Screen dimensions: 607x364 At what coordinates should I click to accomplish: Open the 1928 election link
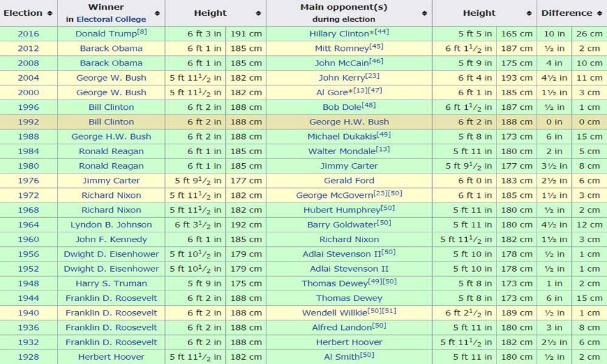tap(29, 357)
